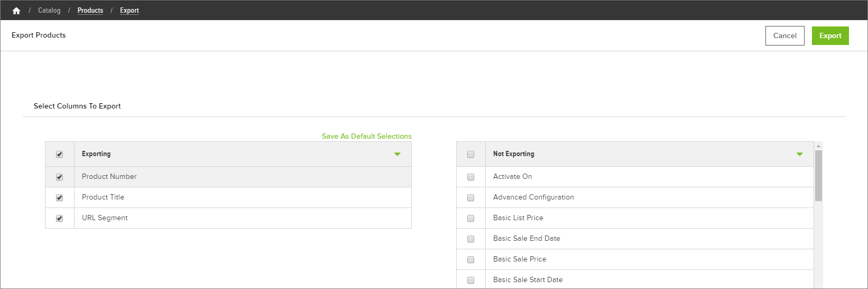Check the Basic Sale Price checkbox
Screen dimensions: 868x289
point(470,260)
